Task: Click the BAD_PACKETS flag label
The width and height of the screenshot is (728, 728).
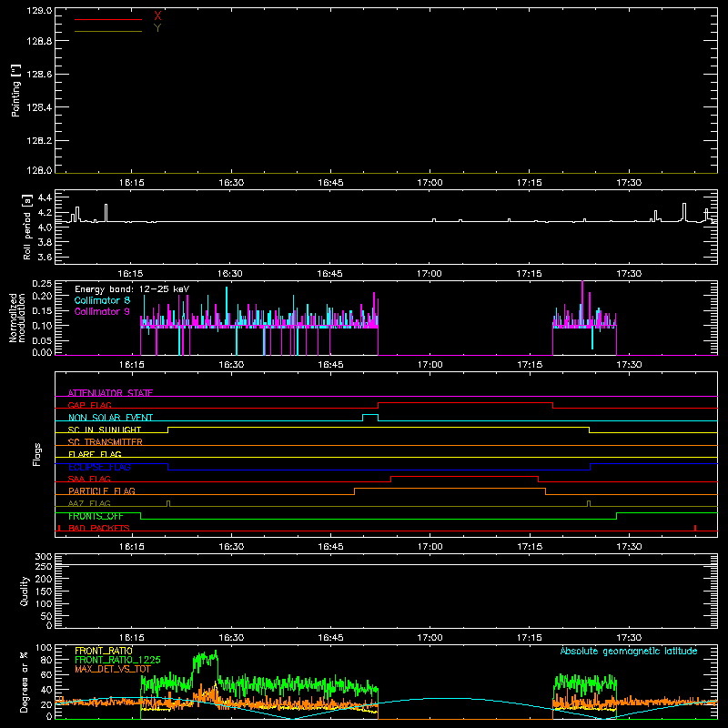Action: pyautogui.click(x=99, y=528)
